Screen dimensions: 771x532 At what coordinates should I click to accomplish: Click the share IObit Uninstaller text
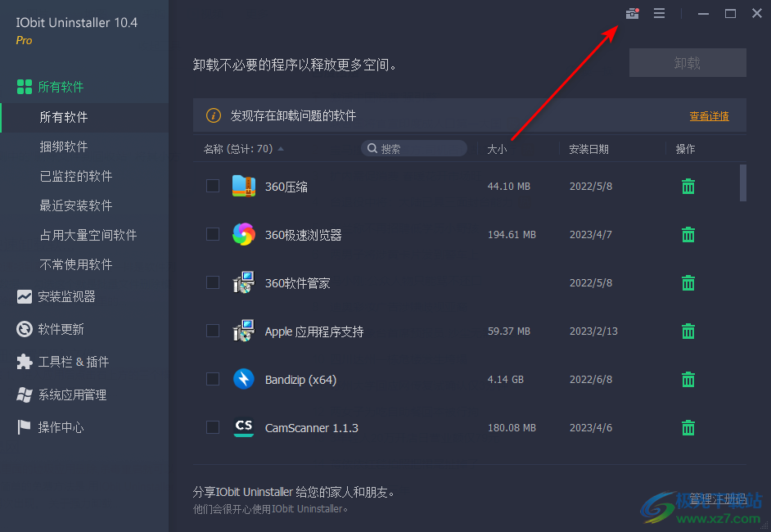tap(294, 492)
